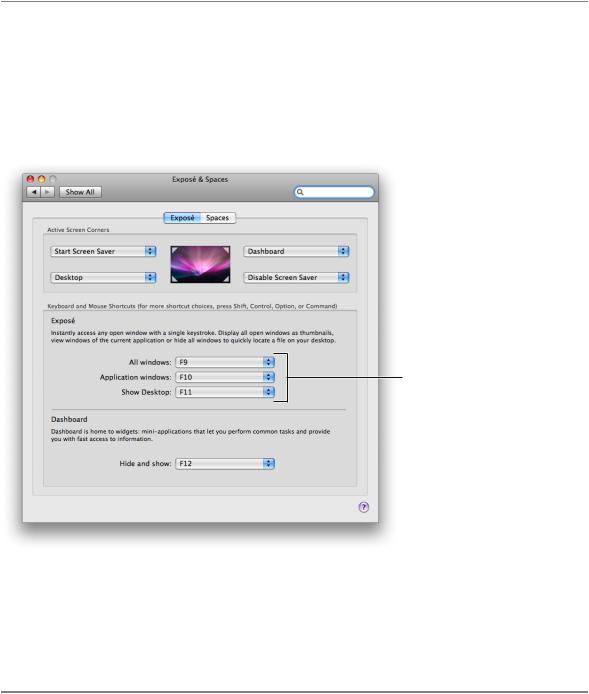589x694 pixels.
Task: Click the screen corners preview thumbnail
Action: 200,264
